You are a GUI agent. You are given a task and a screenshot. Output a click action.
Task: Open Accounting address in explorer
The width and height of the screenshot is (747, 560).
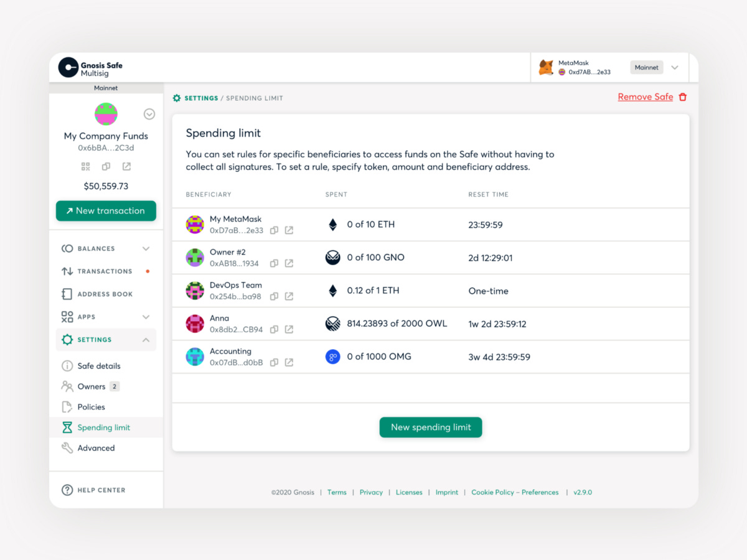tap(289, 362)
